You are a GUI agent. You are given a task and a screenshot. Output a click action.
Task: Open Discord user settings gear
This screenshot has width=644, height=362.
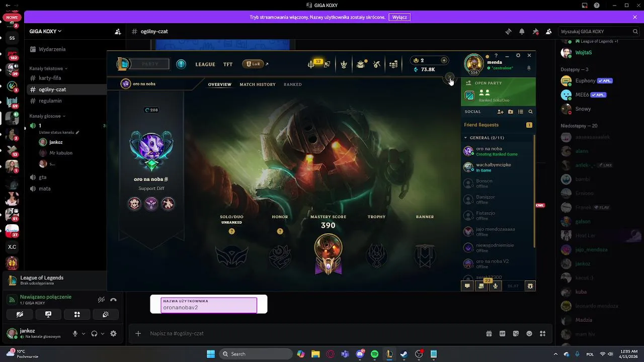113,333
